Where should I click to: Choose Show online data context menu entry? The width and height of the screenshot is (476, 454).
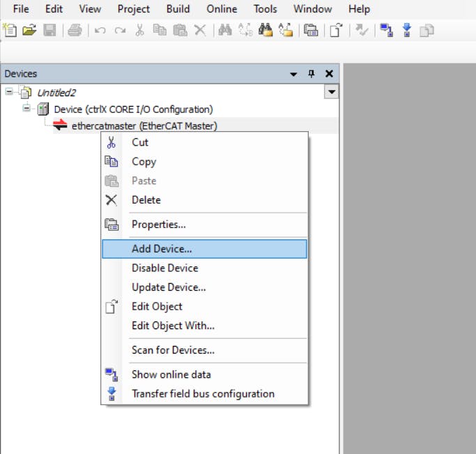205,374
